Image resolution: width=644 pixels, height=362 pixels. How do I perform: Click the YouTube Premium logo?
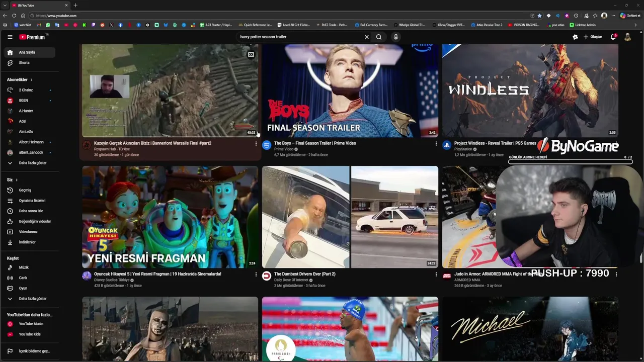click(x=33, y=37)
